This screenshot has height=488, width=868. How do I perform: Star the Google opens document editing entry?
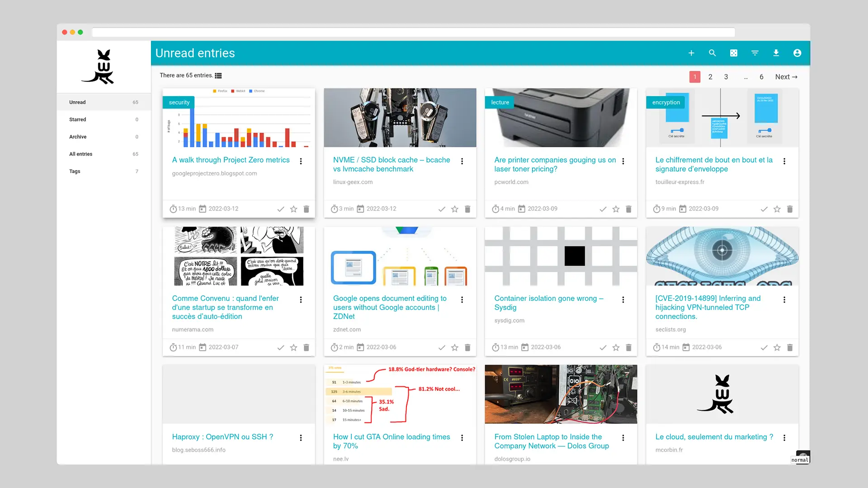pos(454,347)
